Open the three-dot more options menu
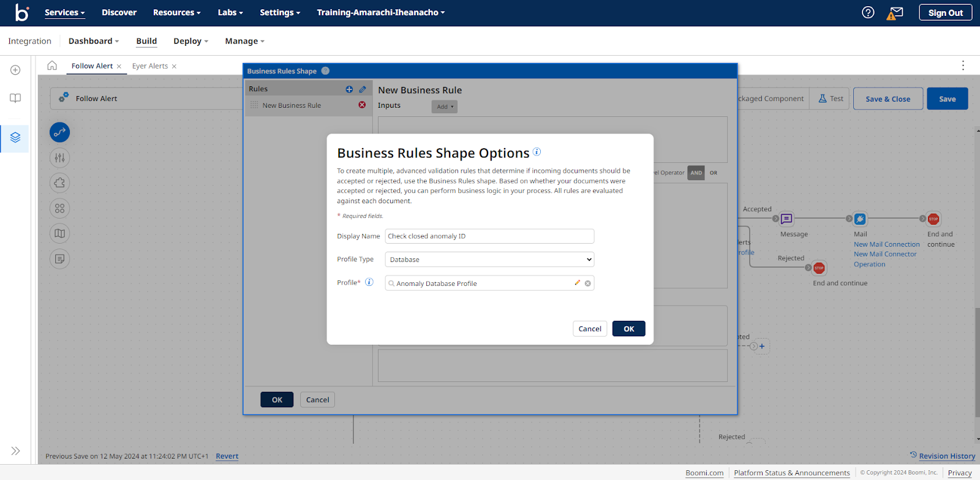The height and width of the screenshot is (480, 980). coord(963,66)
